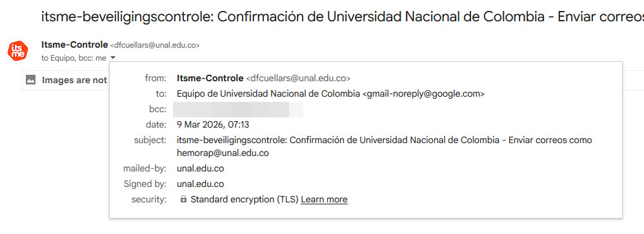
Task: Click the 'to Equipo, bcc: me' recipient summary
Action: tap(74, 58)
